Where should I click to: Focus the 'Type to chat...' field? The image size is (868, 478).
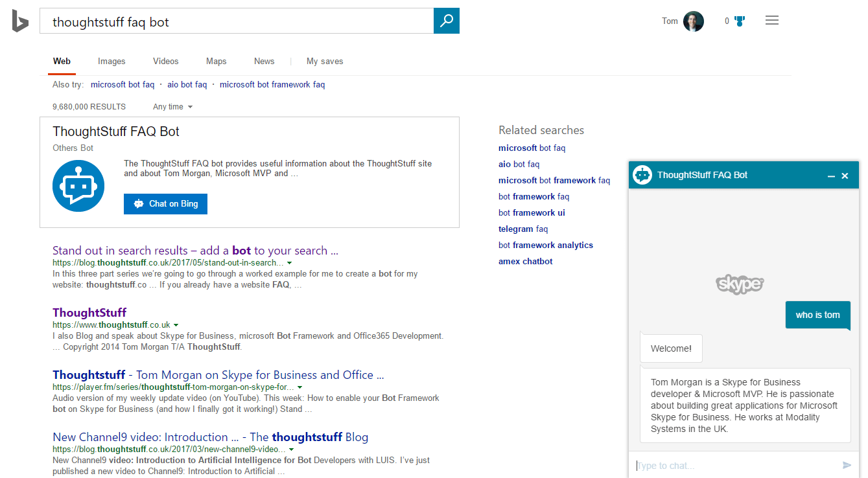(736, 465)
